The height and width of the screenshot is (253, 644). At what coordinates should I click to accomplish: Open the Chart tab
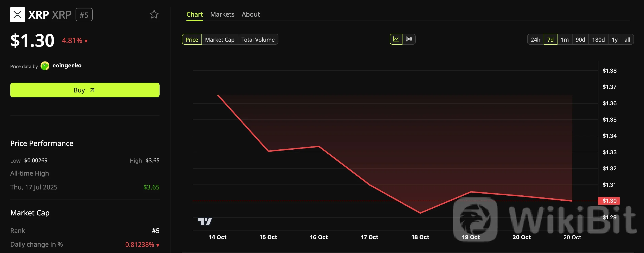tap(194, 15)
